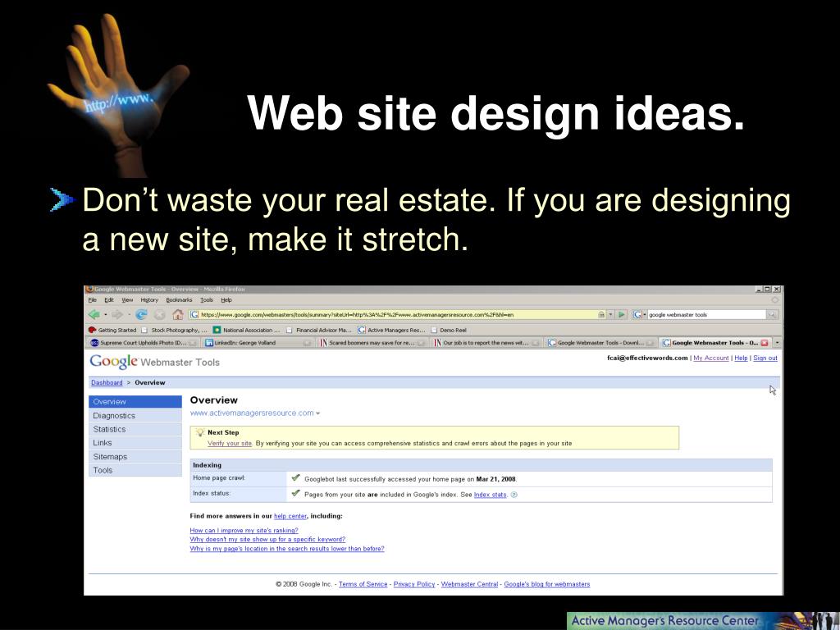Open Demo Reel bookmark
840x630 pixels.
pyautogui.click(x=449, y=330)
